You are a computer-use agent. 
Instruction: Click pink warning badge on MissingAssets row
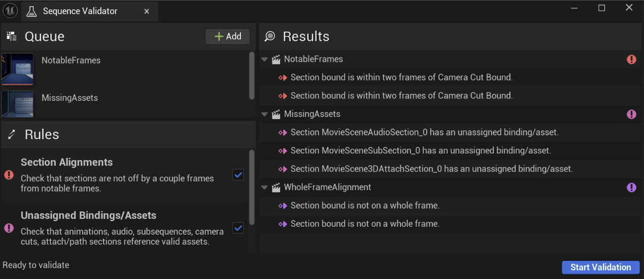(631, 114)
